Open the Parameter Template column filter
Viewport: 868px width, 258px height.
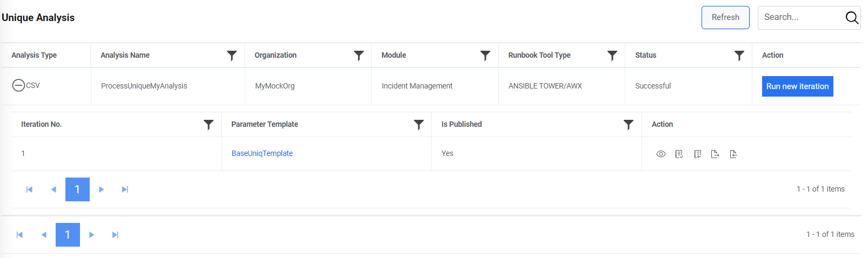click(418, 125)
